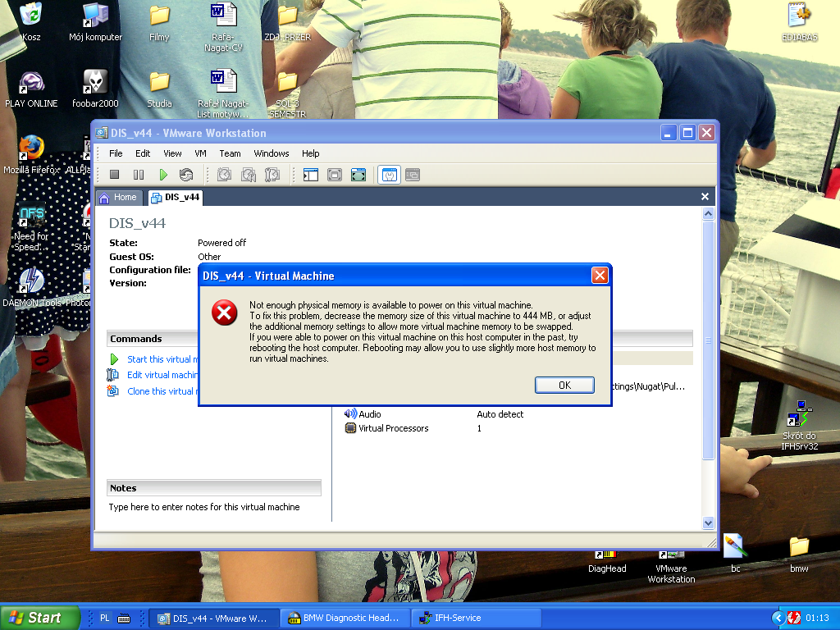This screenshot has height=630, width=840.
Task: Click the Take Snapshot toolbar icon
Action: point(224,175)
